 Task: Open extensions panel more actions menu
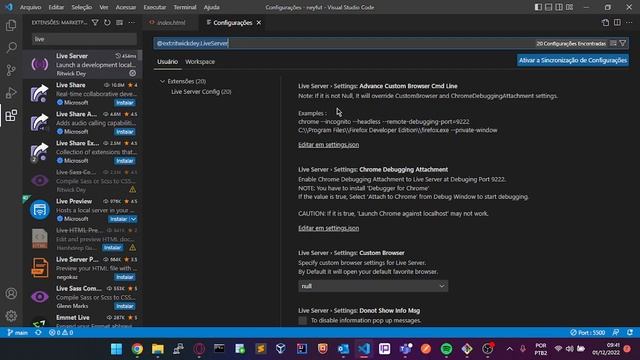click(131, 22)
